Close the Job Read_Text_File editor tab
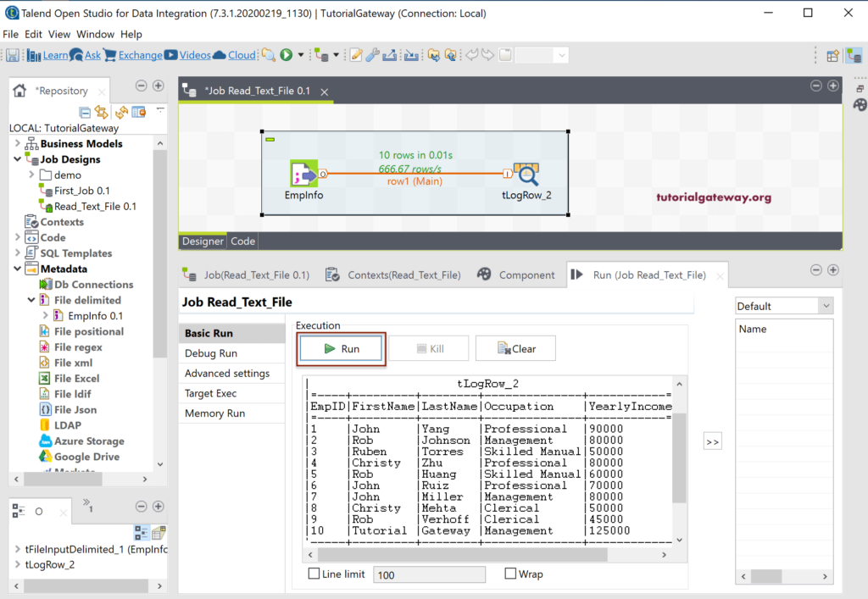The image size is (868, 599). (325, 92)
